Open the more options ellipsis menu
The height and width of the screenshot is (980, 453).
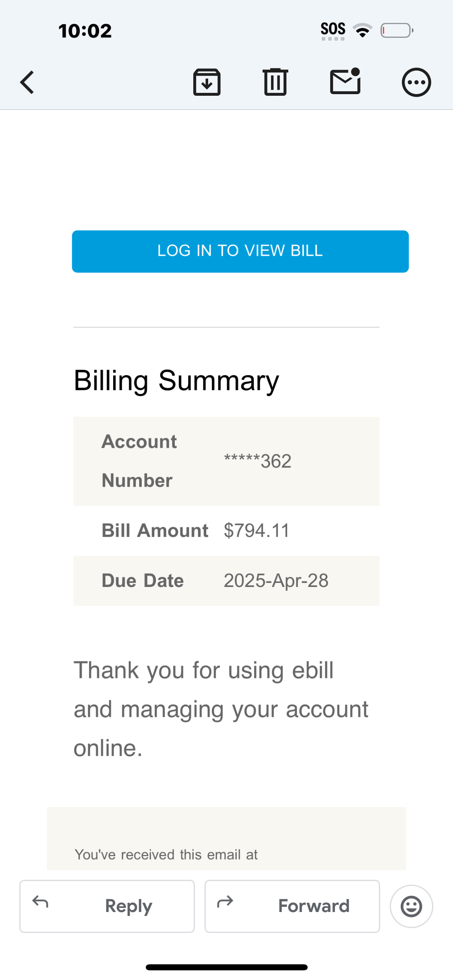pos(416,82)
